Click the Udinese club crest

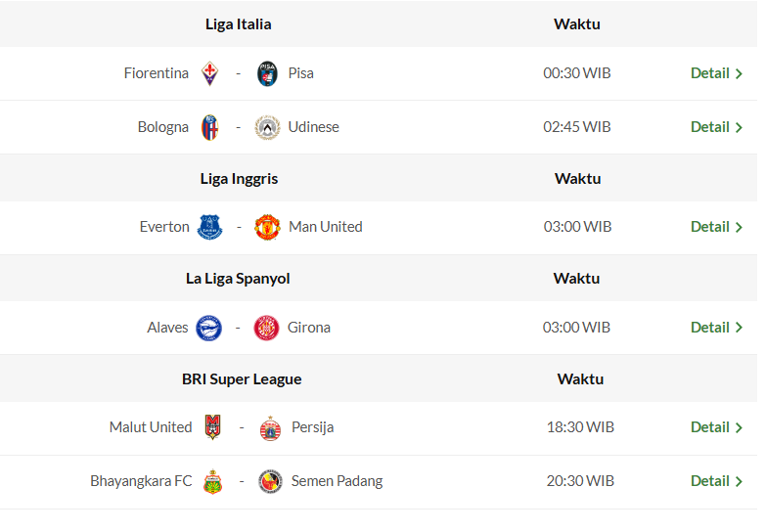click(x=267, y=127)
